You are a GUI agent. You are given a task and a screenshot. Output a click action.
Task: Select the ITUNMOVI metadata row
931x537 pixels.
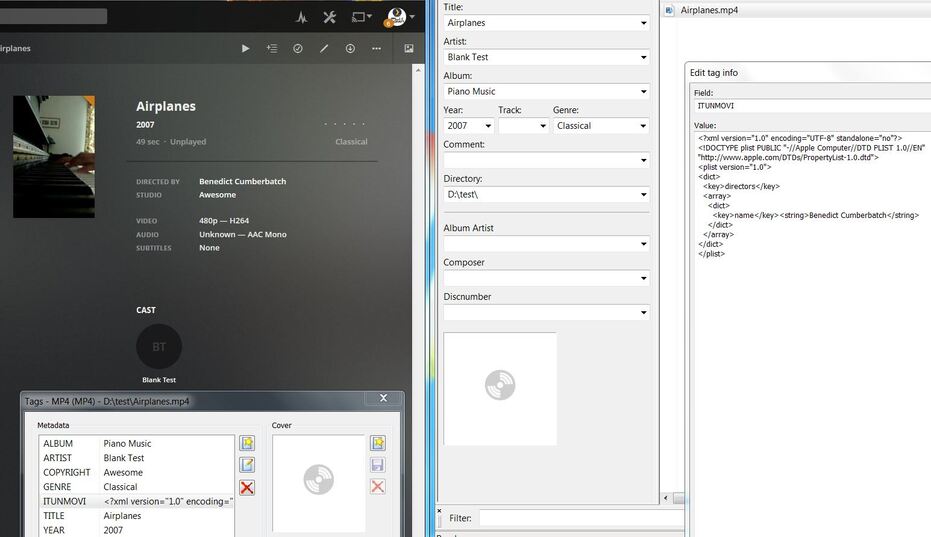point(137,501)
